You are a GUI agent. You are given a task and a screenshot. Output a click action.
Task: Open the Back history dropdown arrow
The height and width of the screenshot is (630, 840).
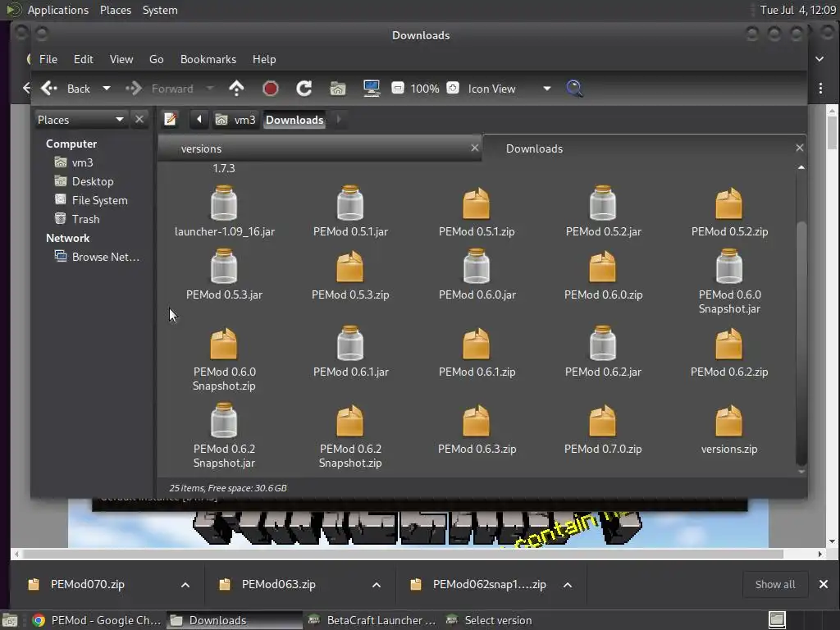point(106,89)
